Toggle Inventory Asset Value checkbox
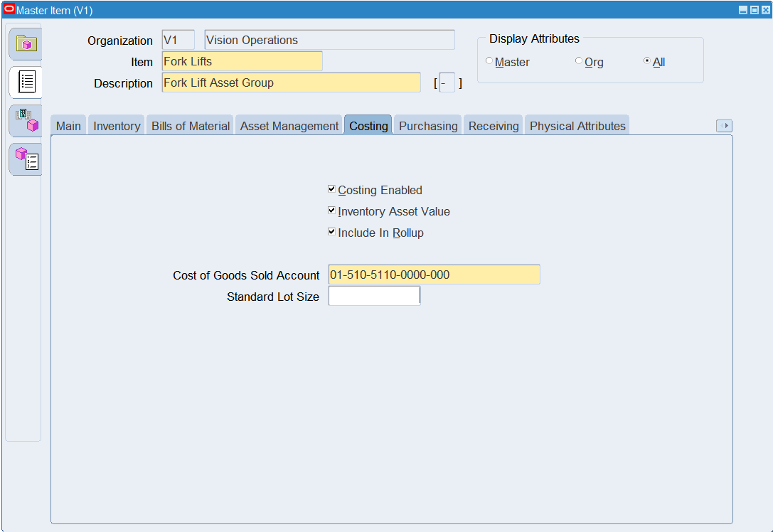 pos(332,211)
